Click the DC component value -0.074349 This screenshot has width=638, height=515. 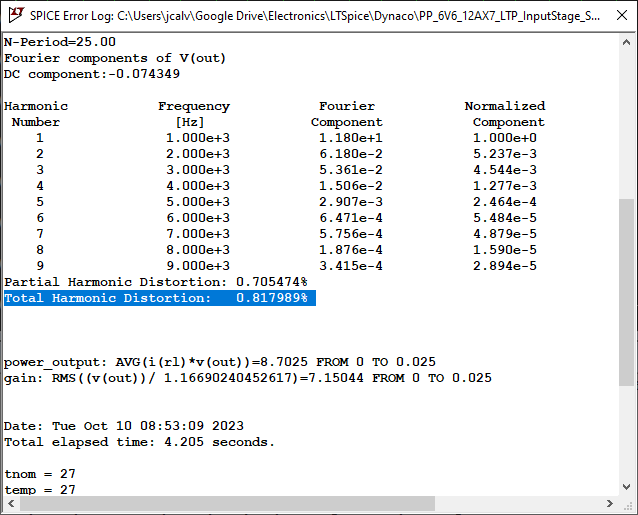(x=144, y=74)
